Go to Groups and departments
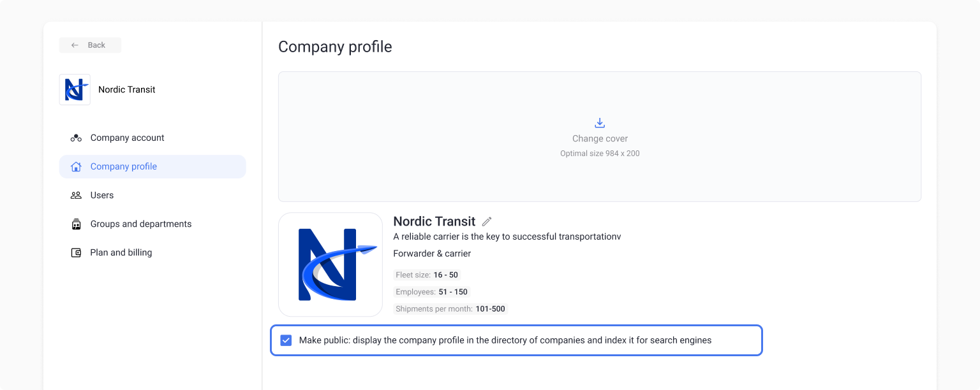This screenshot has width=980, height=390. point(141,224)
